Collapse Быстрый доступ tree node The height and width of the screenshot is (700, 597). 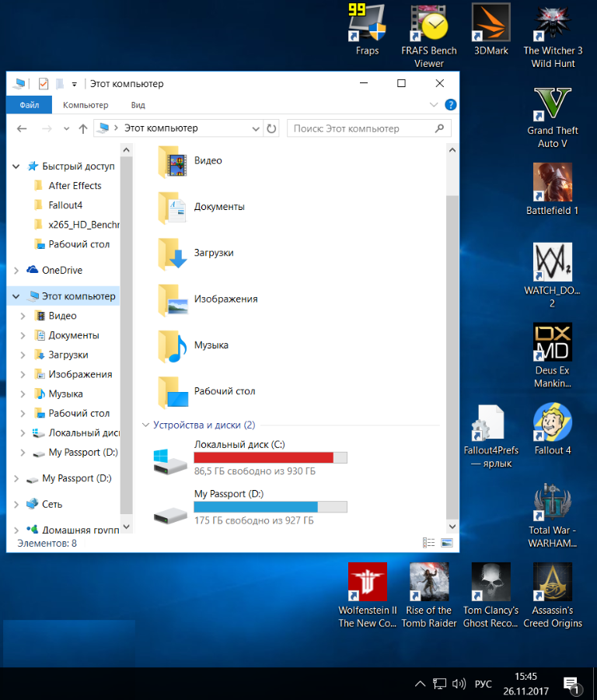(x=16, y=166)
